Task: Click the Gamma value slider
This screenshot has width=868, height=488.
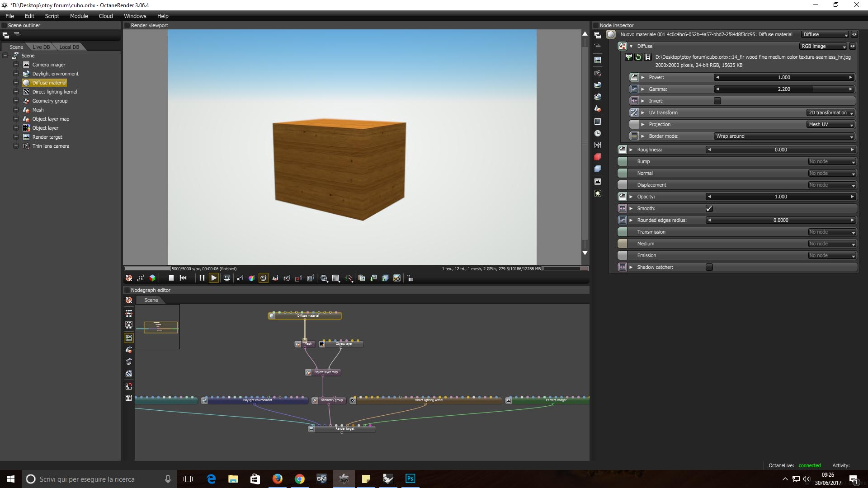Action: tap(783, 89)
